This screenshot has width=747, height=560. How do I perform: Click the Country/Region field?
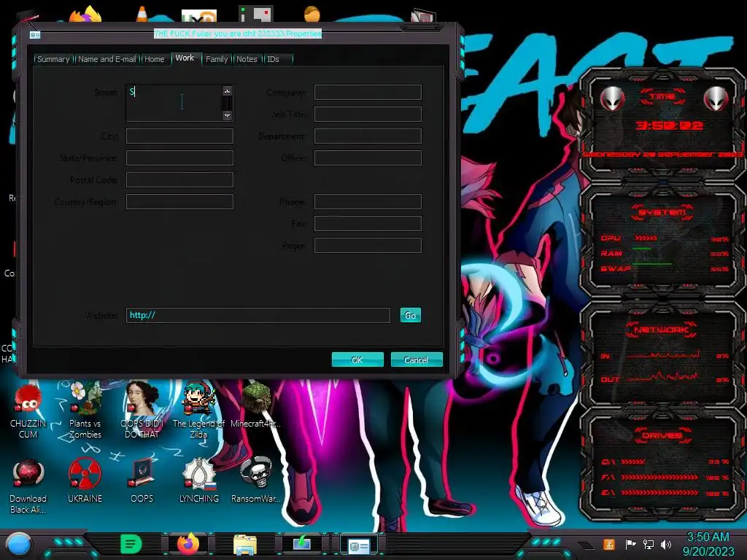point(179,202)
